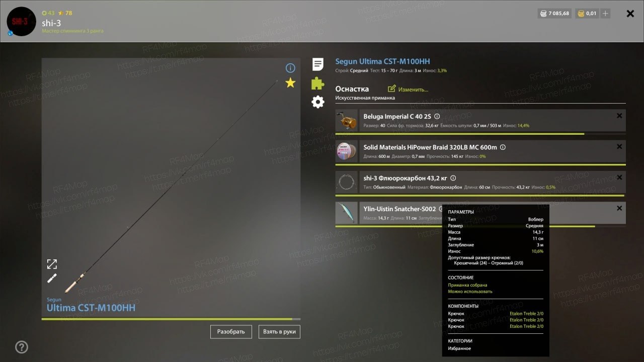Remove the Beluga Imperial C 40 2S reel
The height and width of the screenshot is (362, 644).
pyautogui.click(x=619, y=116)
